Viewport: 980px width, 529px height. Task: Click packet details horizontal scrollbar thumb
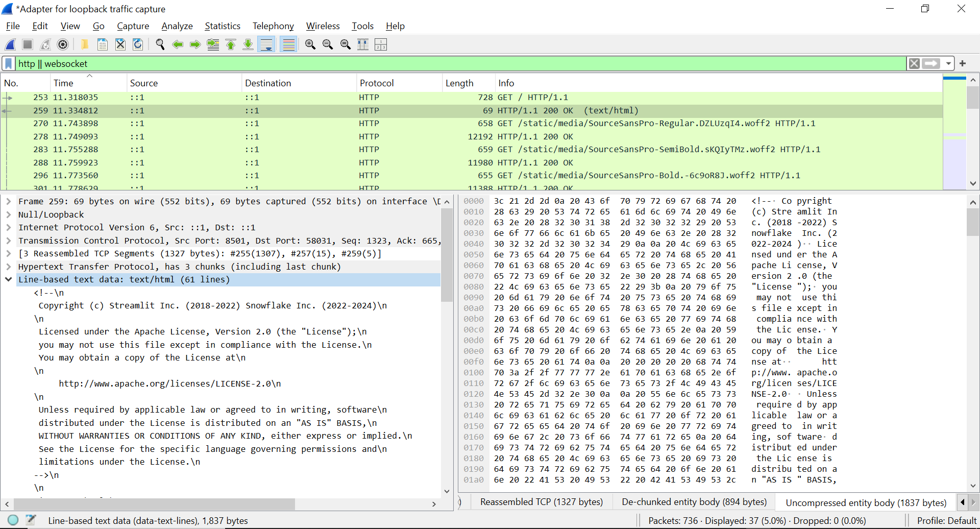click(x=154, y=504)
